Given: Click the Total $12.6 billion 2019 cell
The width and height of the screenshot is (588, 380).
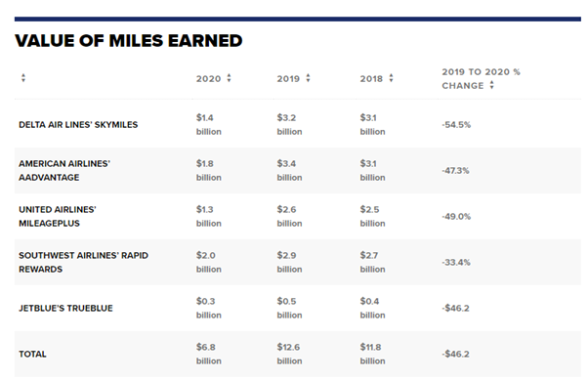Looking at the screenshot, I should [289, 354].
